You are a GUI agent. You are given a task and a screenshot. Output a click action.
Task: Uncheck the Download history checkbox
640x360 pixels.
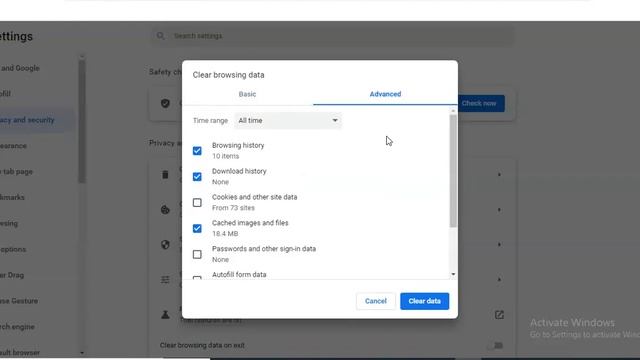pyautogui.click(x=197, y=177)
